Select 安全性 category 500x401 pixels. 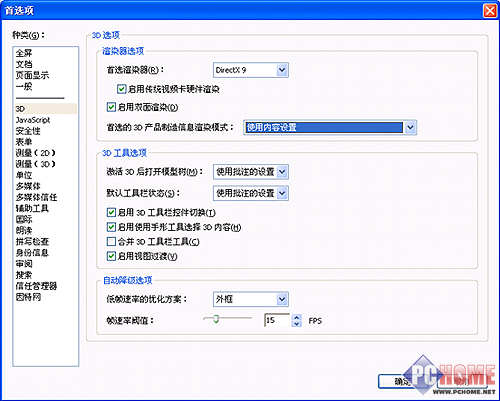(28, 131)
